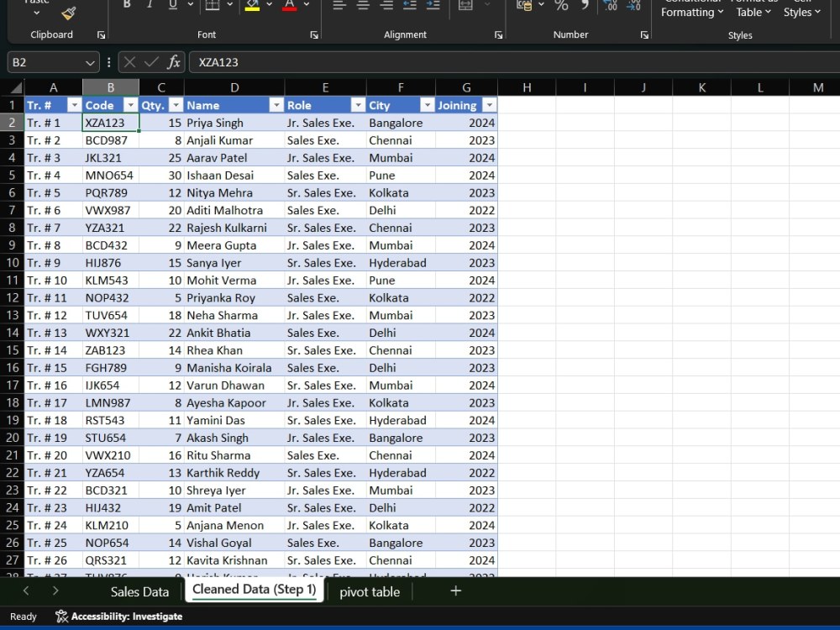Select row 10 header
The height and width of the screenshot is (630, 840).
tap(12, 263)
